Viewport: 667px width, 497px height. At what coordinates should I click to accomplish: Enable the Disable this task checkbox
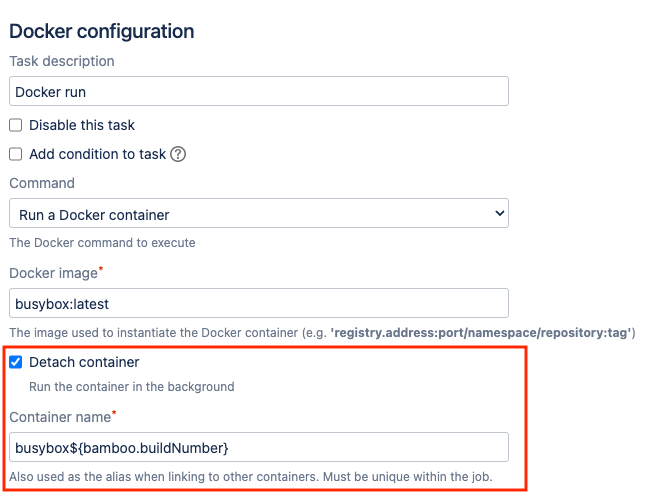[16, 125]
